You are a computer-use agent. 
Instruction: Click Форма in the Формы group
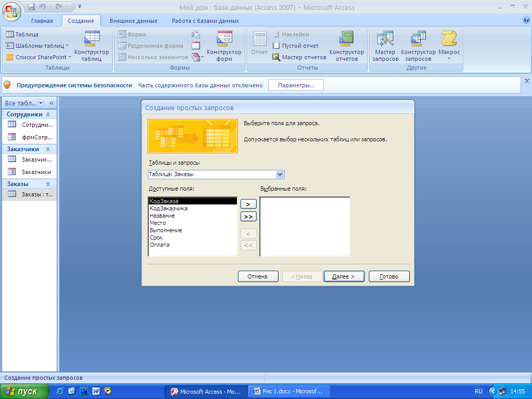coord(132,34)
